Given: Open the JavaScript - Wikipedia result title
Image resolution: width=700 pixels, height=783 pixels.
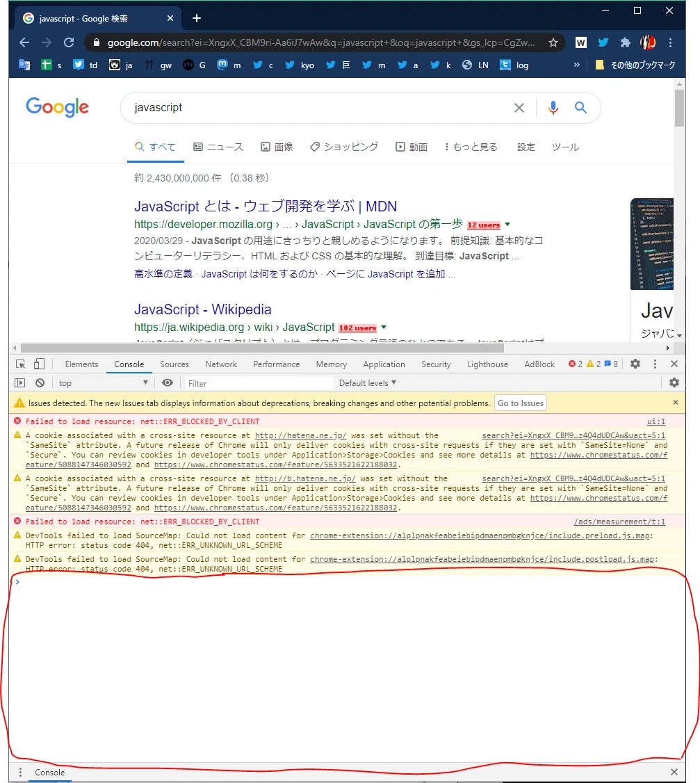Looking at the screenshot, I should point(203,309).
